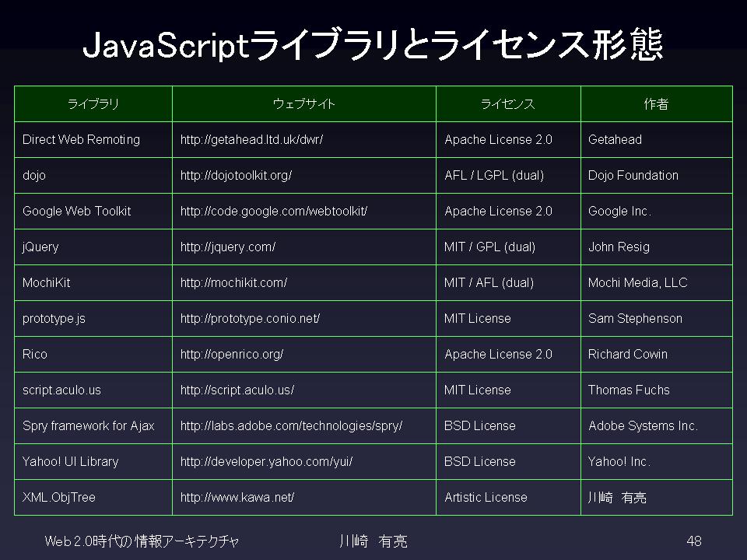This screenshot has width=747, height=560.
Task: Open the labs.adobe.com spry URL
Action: click(291, 425)
